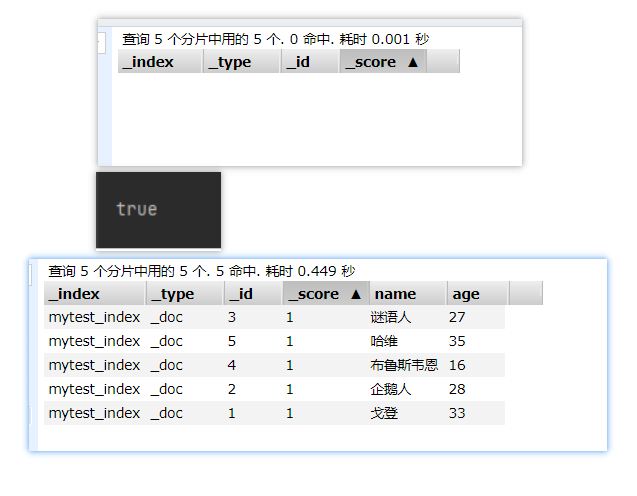
Task: Click age value 33
Action: (x=457, y=413)
